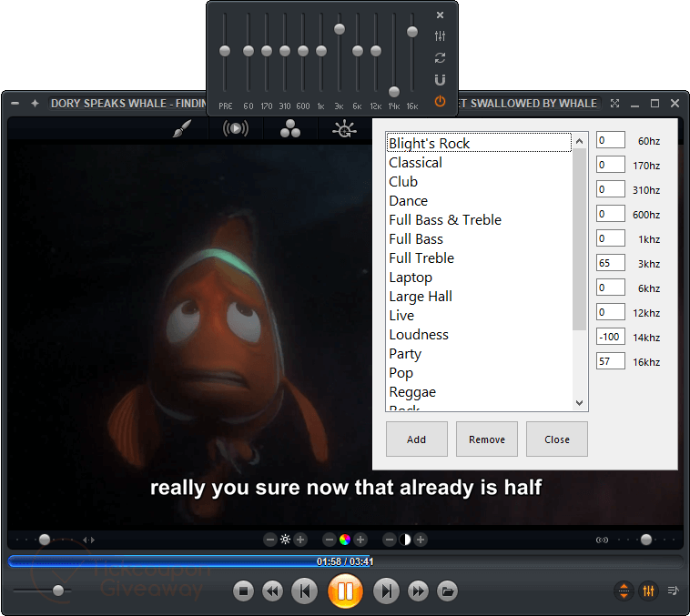Click the half-circle contrast icon
Image resolution: width=690 pixels, height=616 pixels.
[405, 540]
